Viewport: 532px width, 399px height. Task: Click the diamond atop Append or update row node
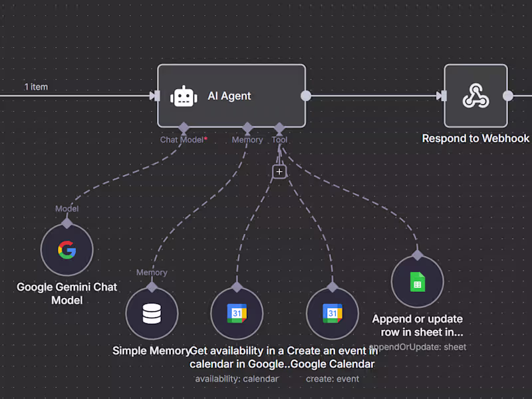(418, 255)
